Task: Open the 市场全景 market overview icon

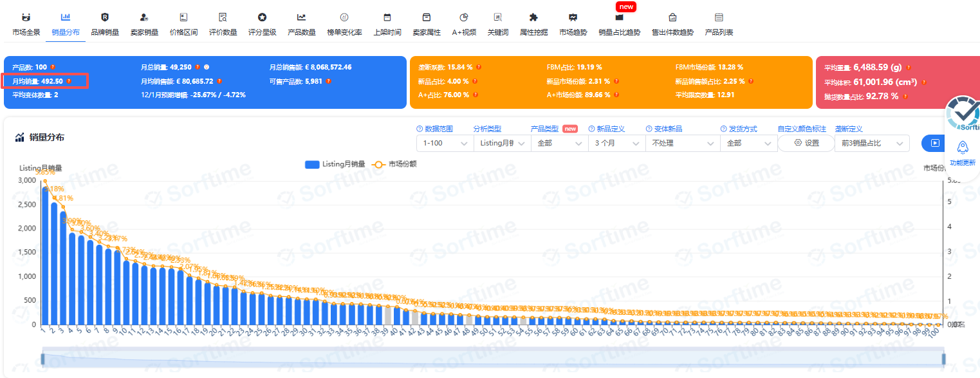Action: coord(26,17)
